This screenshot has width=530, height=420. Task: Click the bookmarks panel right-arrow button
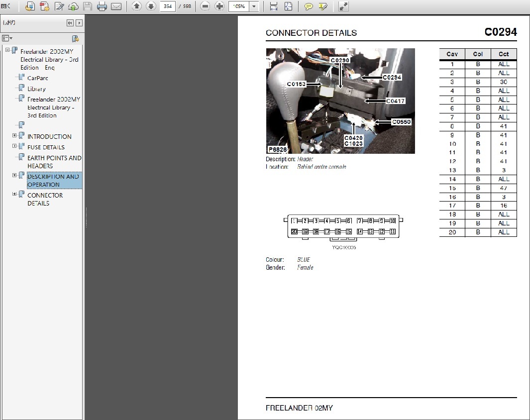(79, 23)
